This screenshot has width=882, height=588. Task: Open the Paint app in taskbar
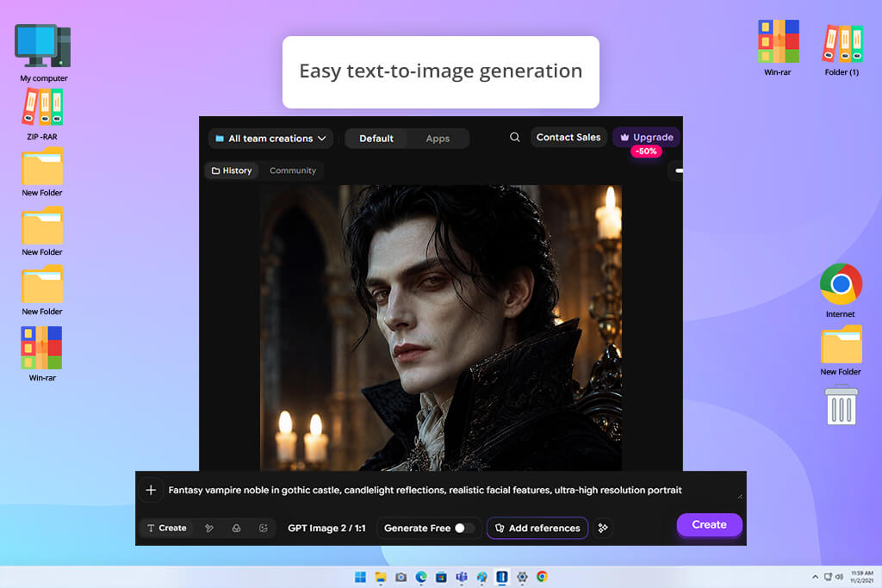(x=481, y=577)
